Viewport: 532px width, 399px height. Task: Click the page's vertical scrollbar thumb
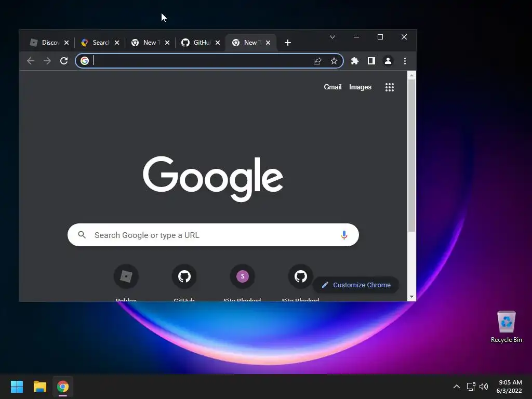click(x=411, y=155)
